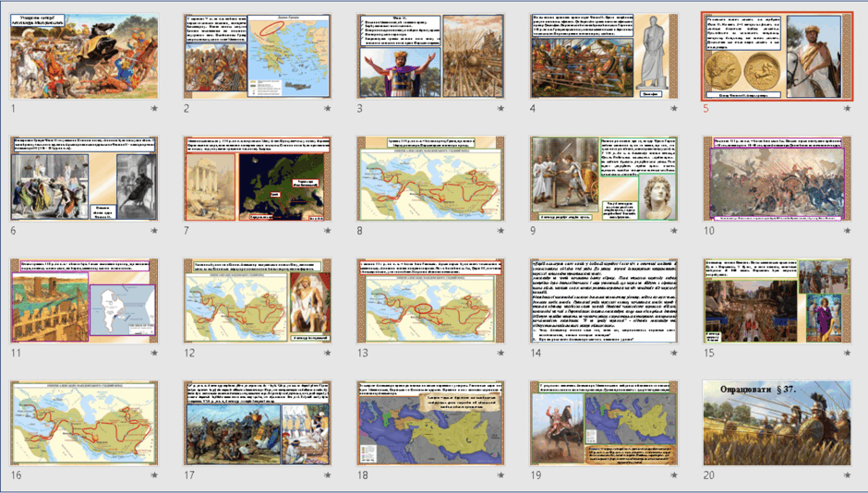This screenshot has height=493, width=868.
Task: Click the animation star under slide 17
Action: pos(327,475)
